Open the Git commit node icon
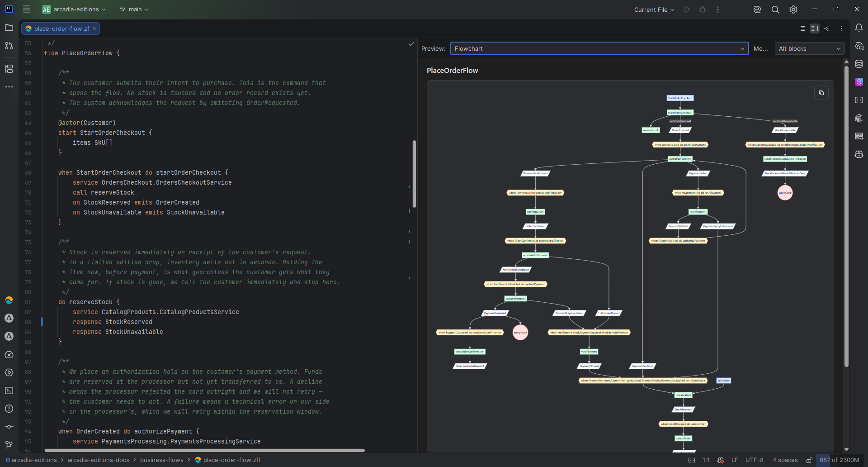Image resolution: width=868 pixels, height=467 pixels. click(x=9, y=427)
